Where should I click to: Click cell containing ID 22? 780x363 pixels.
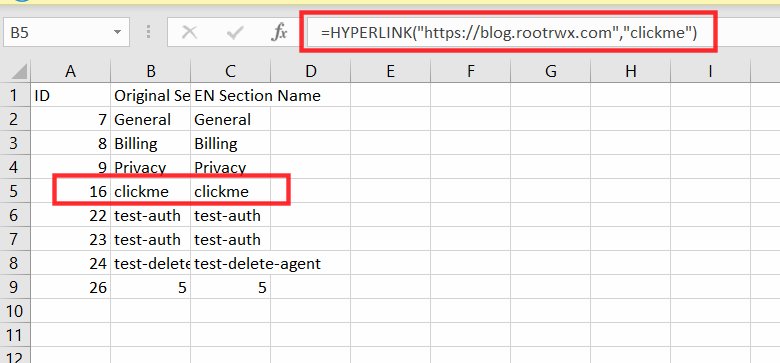click(71, 215)
